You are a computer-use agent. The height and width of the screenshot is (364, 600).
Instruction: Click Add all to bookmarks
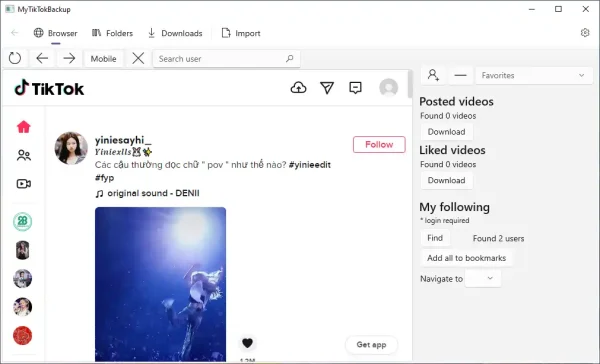[466, 258]
